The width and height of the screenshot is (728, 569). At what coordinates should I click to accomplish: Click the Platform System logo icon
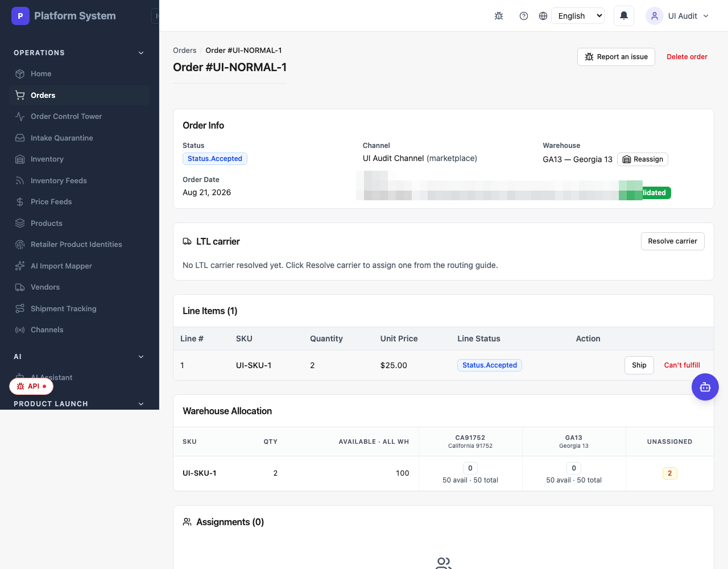coord(20,16)
